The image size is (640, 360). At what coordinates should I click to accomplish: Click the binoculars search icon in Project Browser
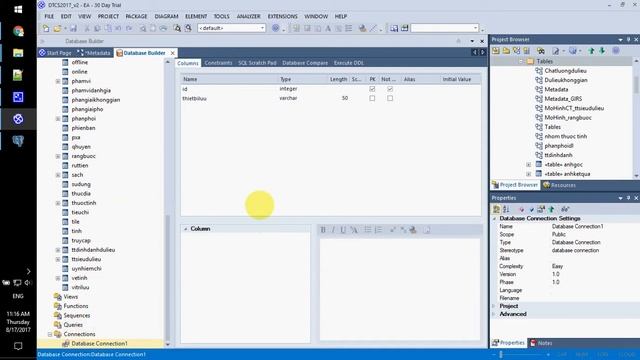click(x=541, y=51)
